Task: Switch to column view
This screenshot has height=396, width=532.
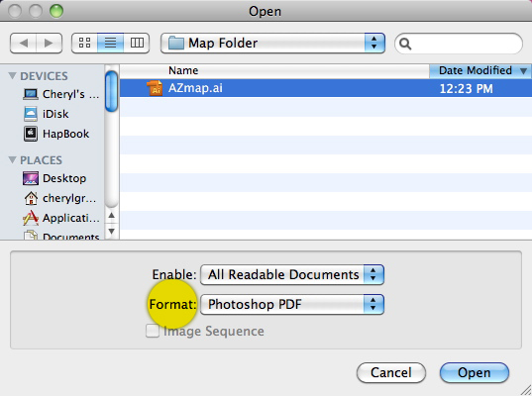Action: [x=137, y=43]
